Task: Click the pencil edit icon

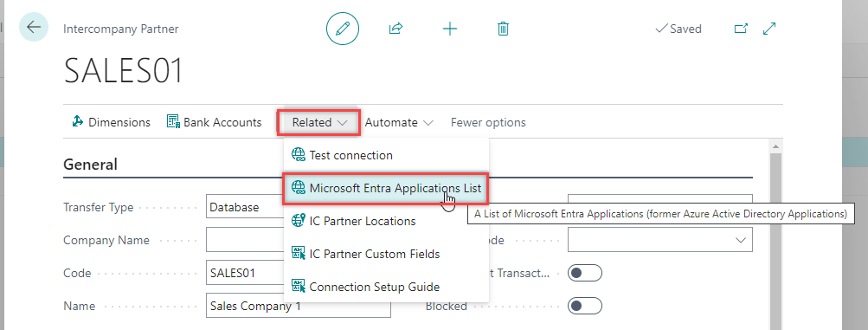Action: (343, 29)
